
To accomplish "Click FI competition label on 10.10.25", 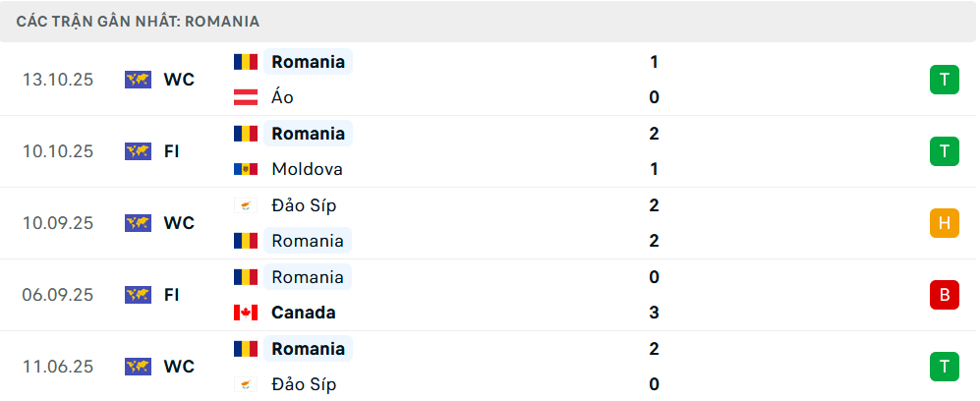I will tap(173, 151).
